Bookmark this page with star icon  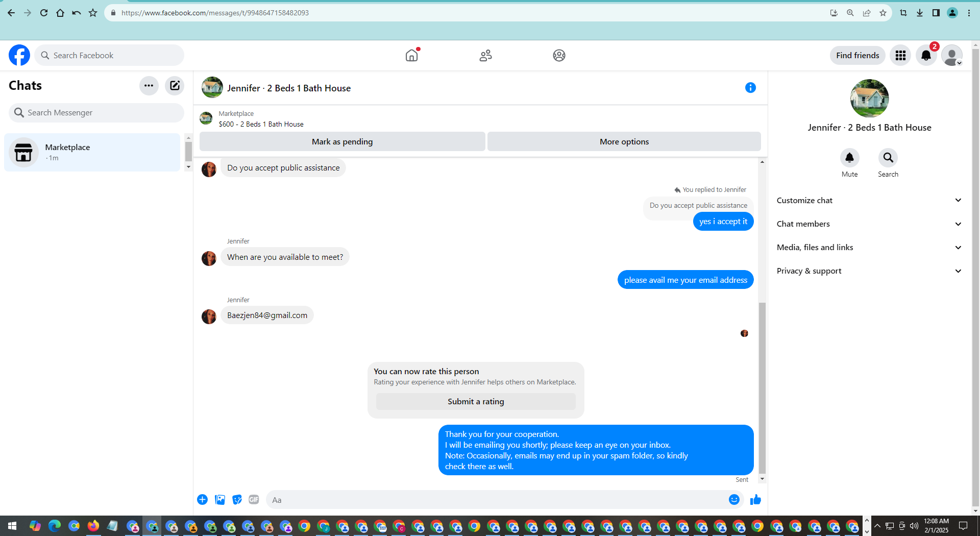coord(883,13)
